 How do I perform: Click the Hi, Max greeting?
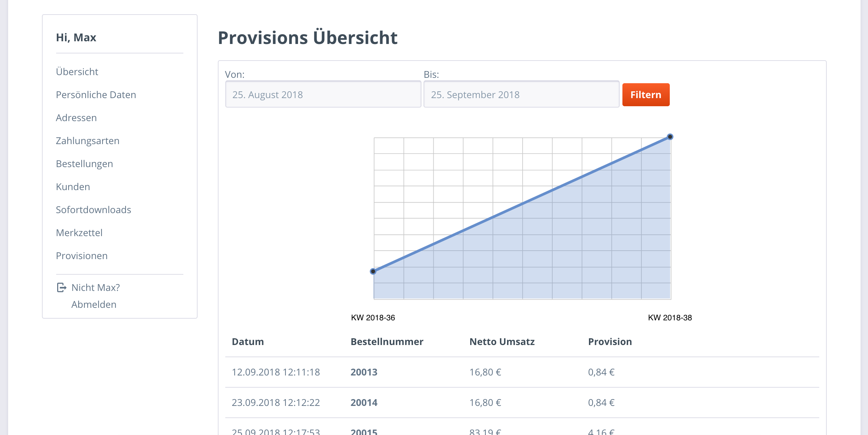pyautogui.click(x=76, y=38)
